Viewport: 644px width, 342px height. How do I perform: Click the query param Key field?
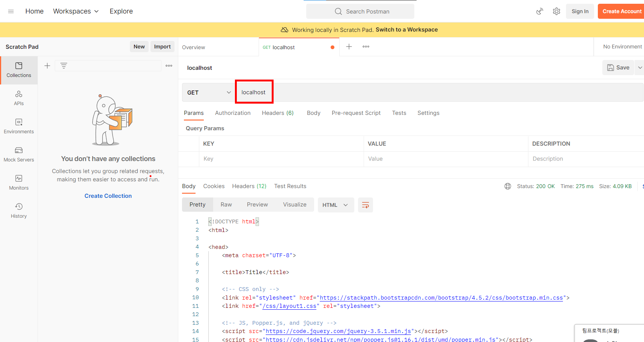[281, 159]
